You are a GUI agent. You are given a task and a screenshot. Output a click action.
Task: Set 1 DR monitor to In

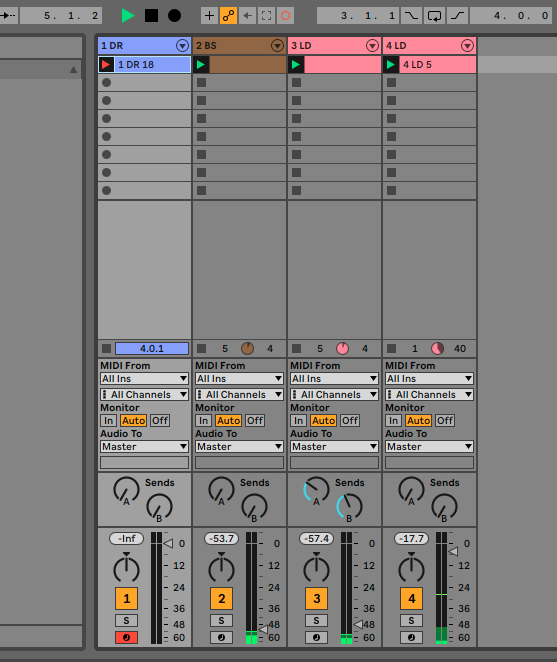(108, 421)
